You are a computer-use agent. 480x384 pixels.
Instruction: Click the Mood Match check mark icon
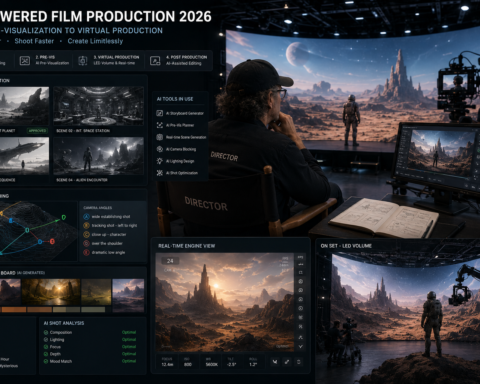46,361
